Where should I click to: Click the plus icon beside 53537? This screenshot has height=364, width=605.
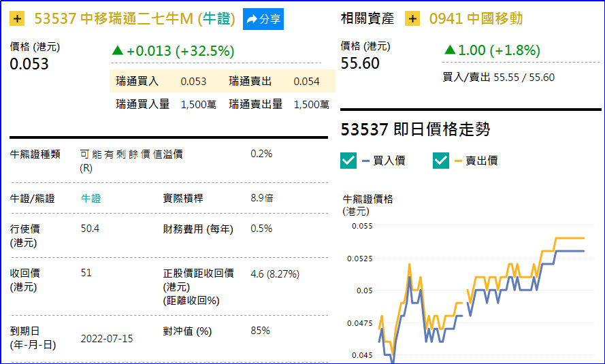18,19
